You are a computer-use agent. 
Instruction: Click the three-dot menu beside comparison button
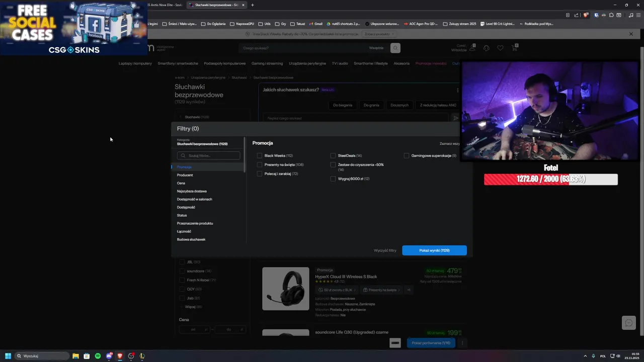pos(462,343)
